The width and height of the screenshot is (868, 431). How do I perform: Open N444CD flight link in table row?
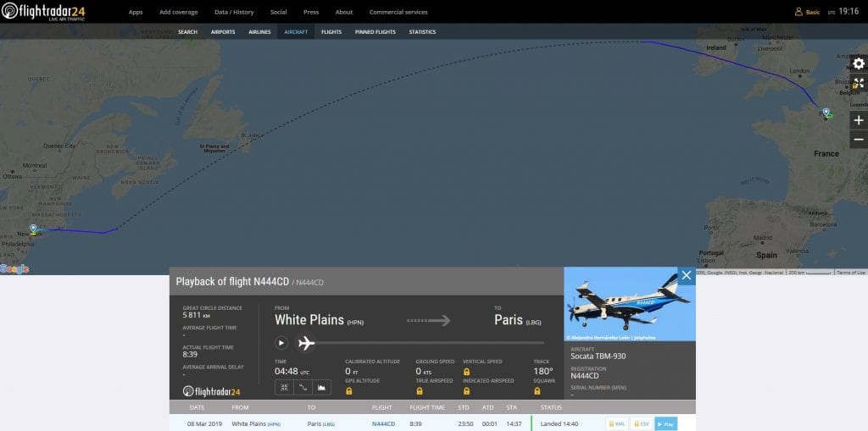click(x=384, y=424)
